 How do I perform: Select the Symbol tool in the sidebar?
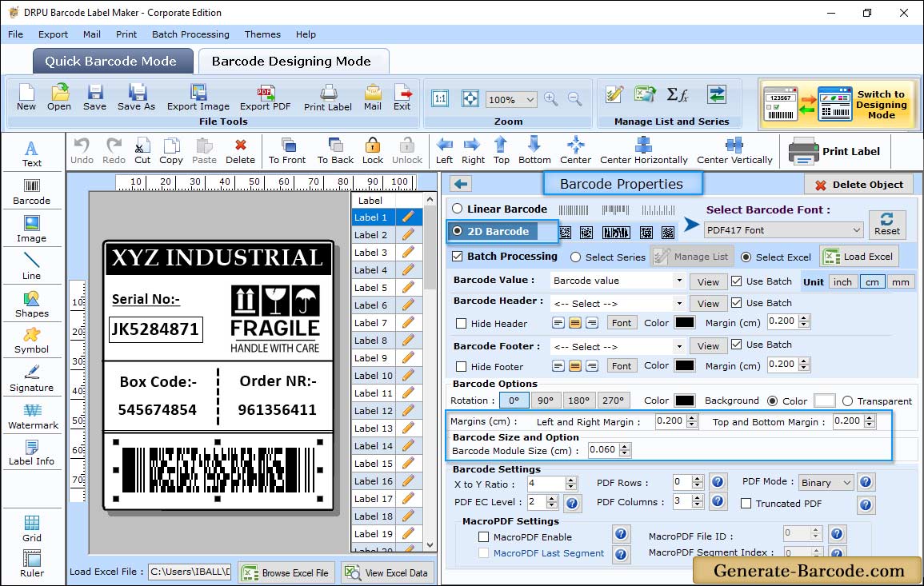[x=32, y=341]
